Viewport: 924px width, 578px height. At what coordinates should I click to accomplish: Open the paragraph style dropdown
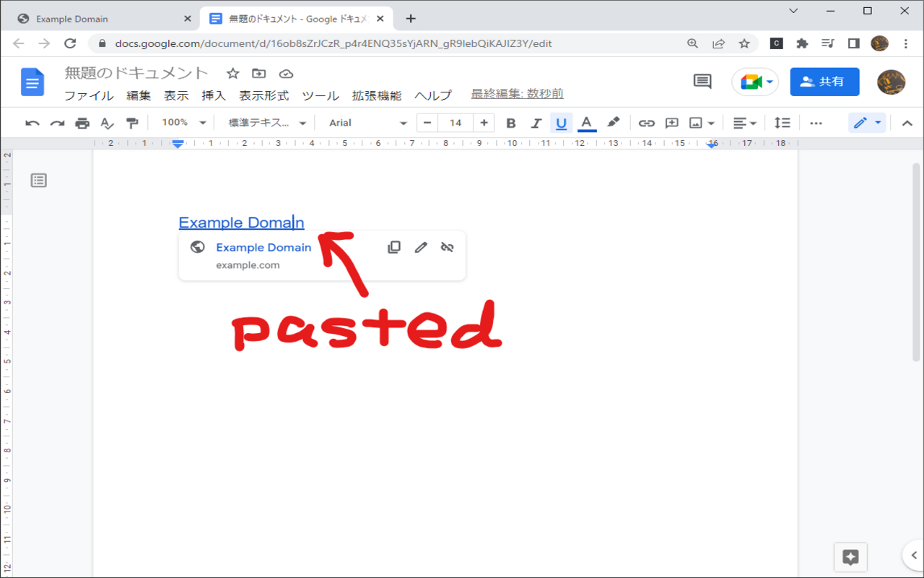267,123
